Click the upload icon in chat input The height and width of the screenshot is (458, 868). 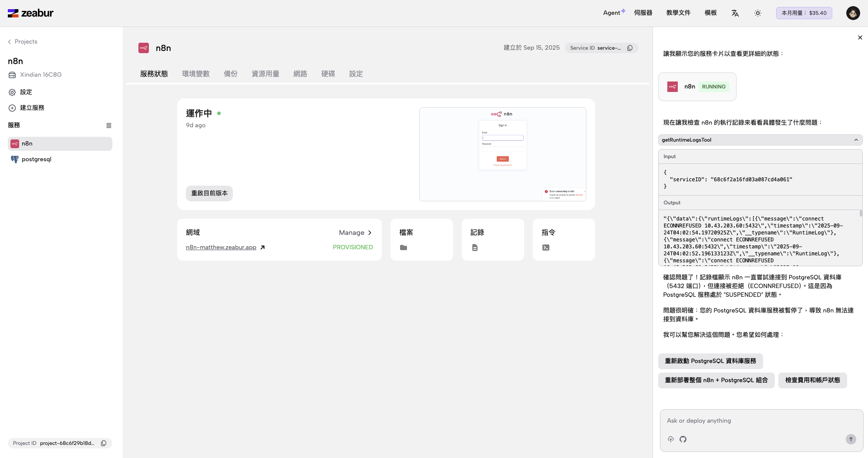[x=671, y=439]
